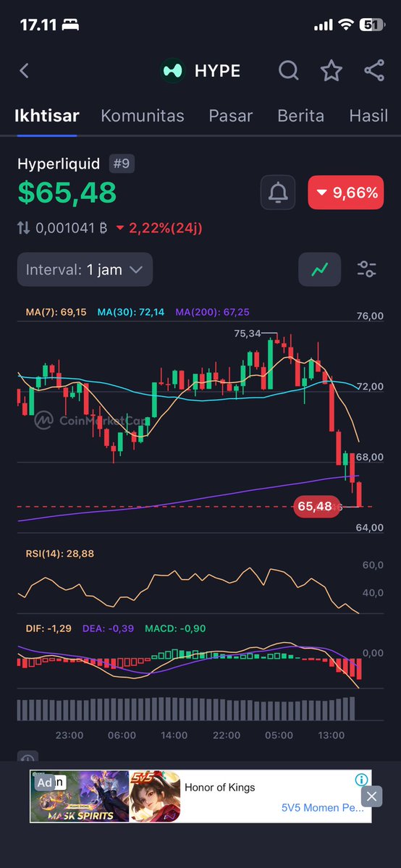Tap the ad info icon
The width and height of the screenshot is (401, 868).
[x=362, y=780]
